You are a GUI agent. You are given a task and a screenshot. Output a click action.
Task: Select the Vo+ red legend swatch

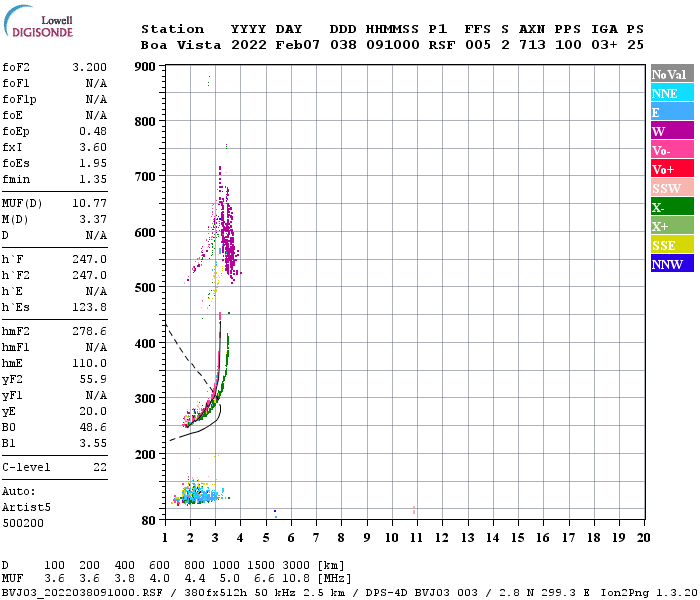672,169
